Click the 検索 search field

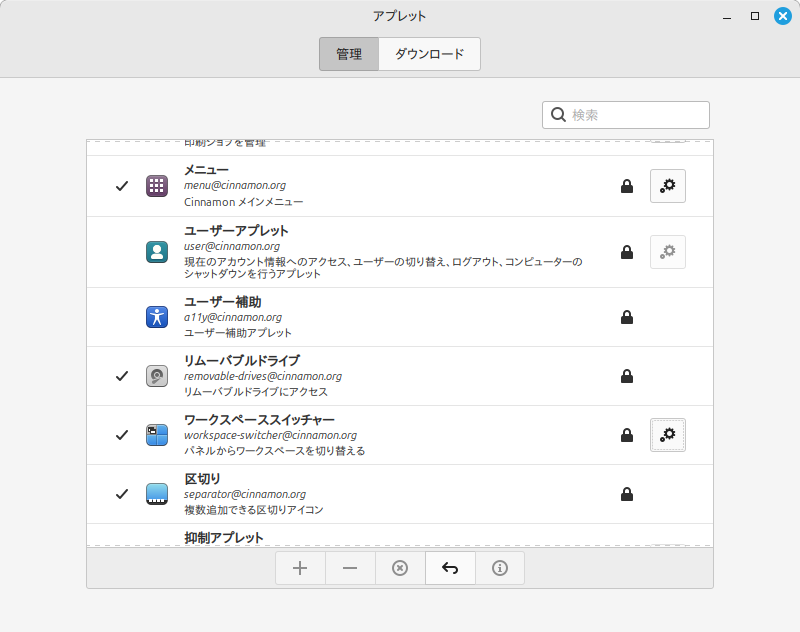tap(626, 115)
